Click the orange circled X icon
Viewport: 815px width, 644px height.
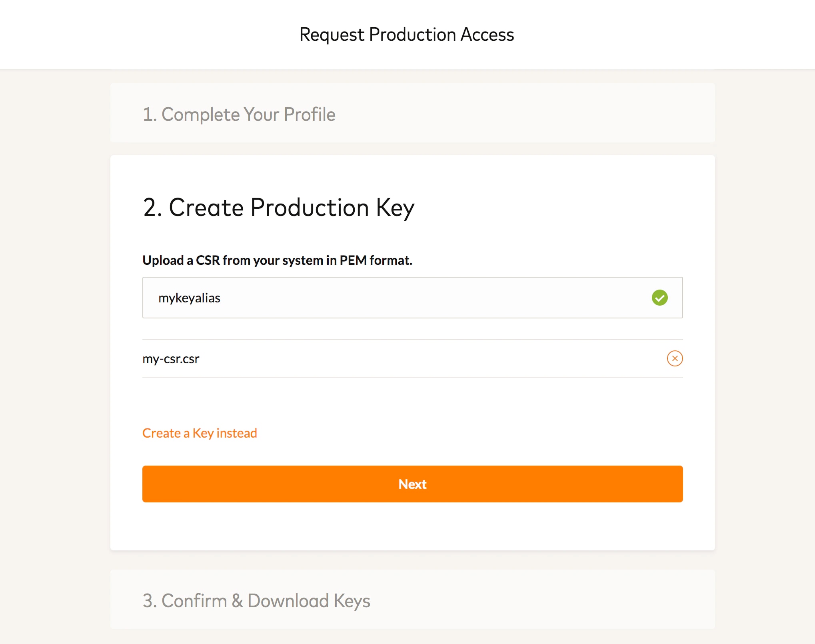pyautogui.click(x=675, y=358)
